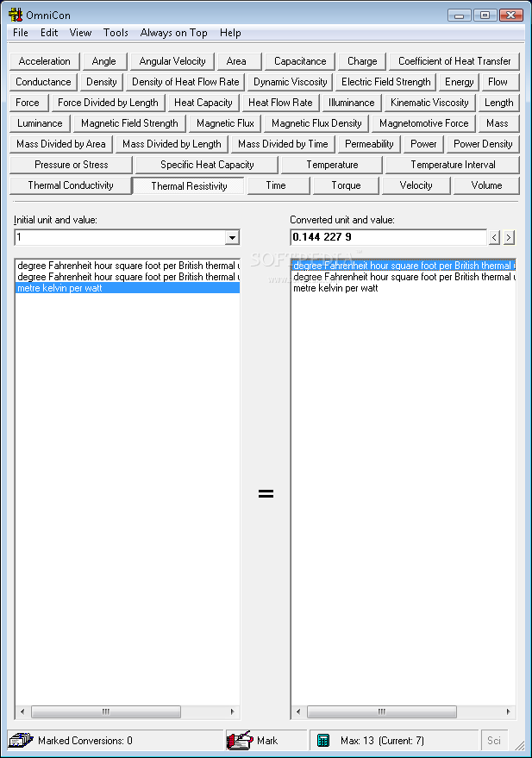532x758 pixels.
Task: Choose the Heat Capacity button
Action: click(203, 103)
